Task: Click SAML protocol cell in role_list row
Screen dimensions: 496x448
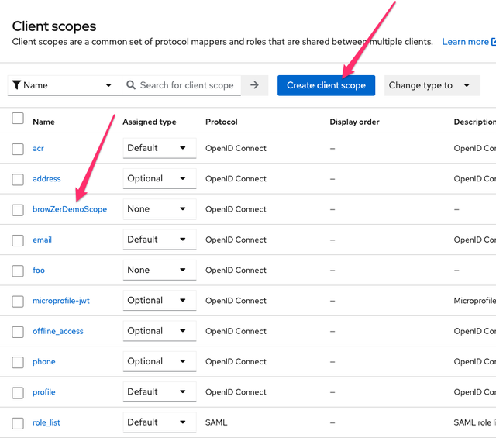Action: pyautogui.click(x=216, y=422)
